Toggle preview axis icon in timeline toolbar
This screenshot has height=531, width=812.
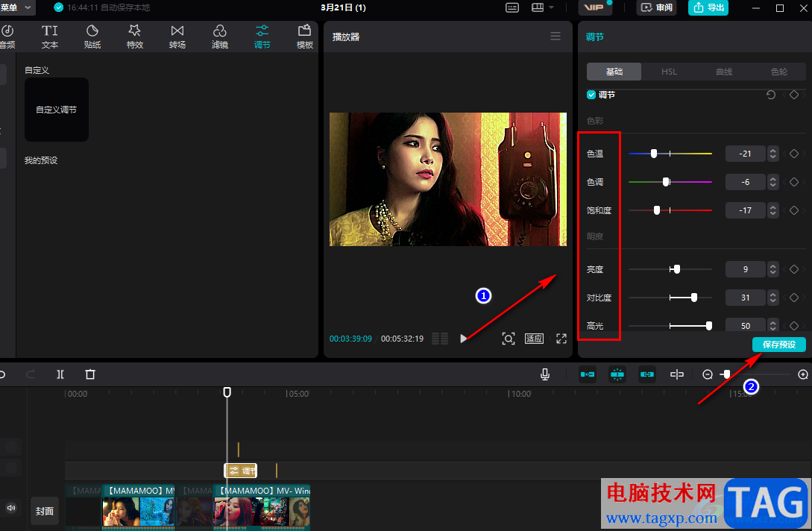point(677,374)
